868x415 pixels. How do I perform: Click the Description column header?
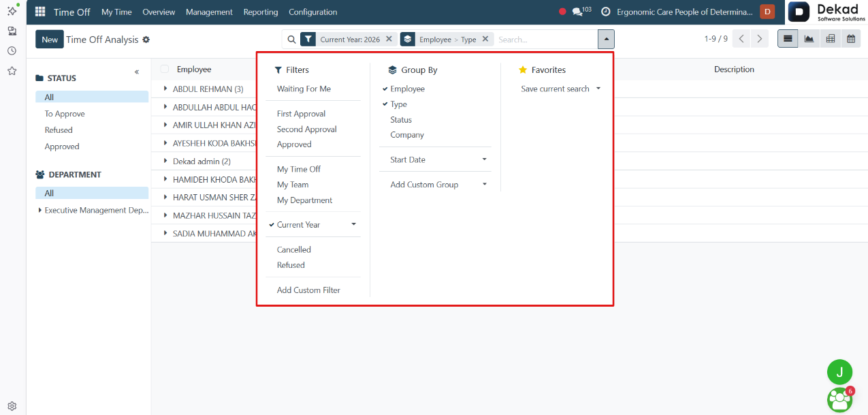click(x=734, y=69)
